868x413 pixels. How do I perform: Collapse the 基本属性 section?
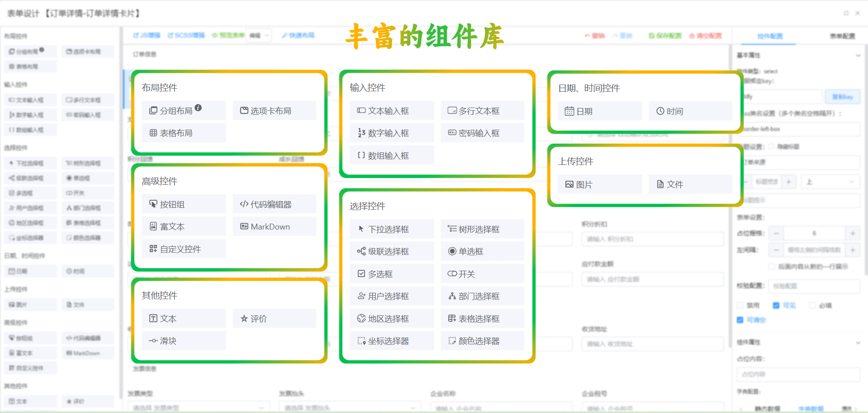(x=859, y=55)
